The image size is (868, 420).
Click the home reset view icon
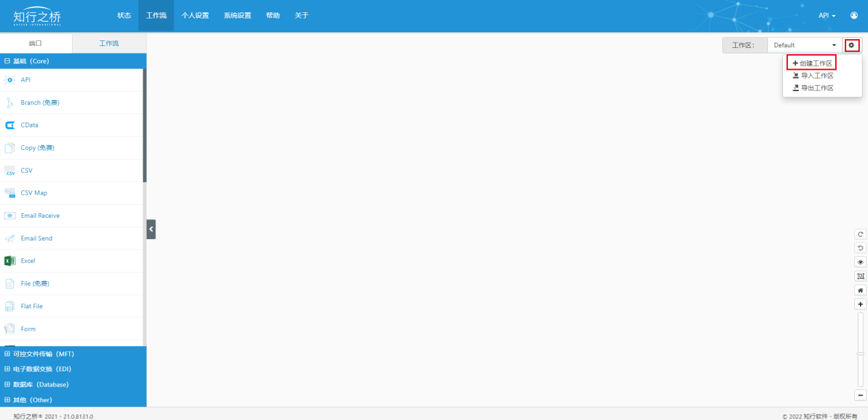(860, 290)
